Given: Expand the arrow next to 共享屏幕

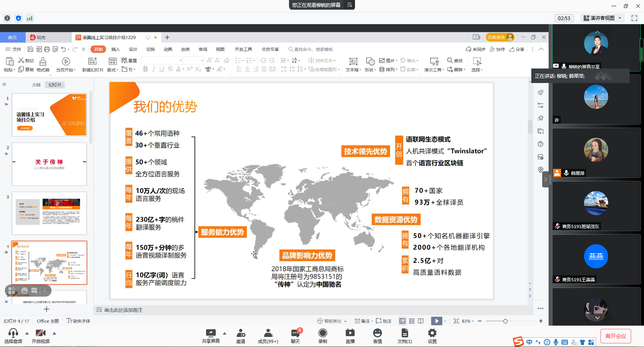Looking at the screenshot, I should point(225,333).
